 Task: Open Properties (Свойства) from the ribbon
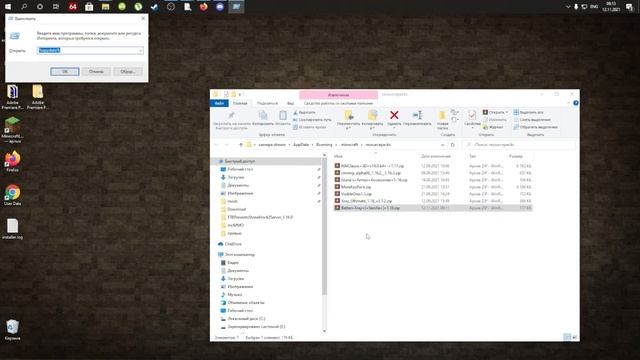[472, 119]
